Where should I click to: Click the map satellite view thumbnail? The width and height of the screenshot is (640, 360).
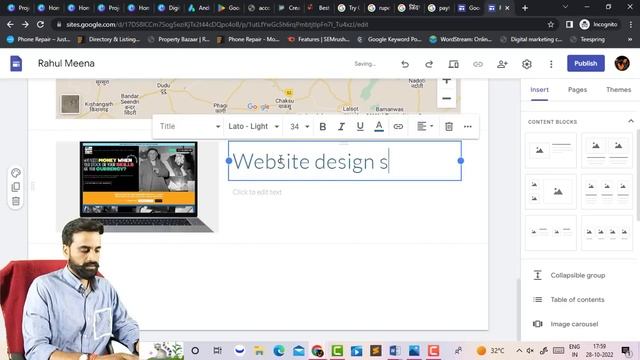pyautogui.click(x=70, y=104)
